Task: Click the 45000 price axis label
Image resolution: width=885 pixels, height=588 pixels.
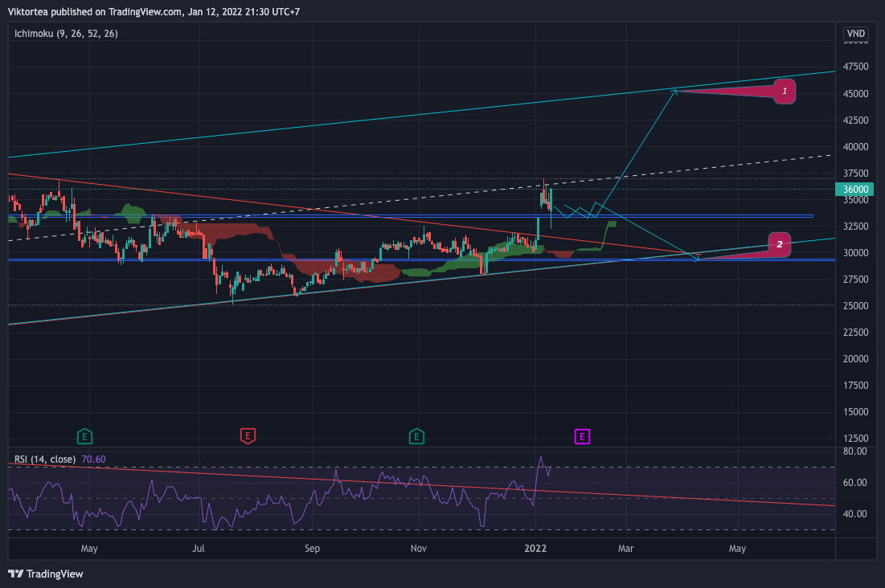Action: [855, 94]
